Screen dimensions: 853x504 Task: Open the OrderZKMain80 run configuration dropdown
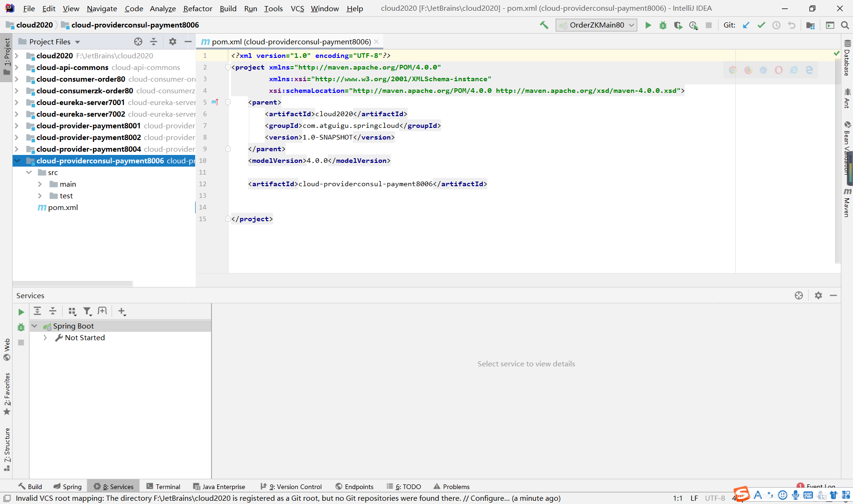[596, 25]
